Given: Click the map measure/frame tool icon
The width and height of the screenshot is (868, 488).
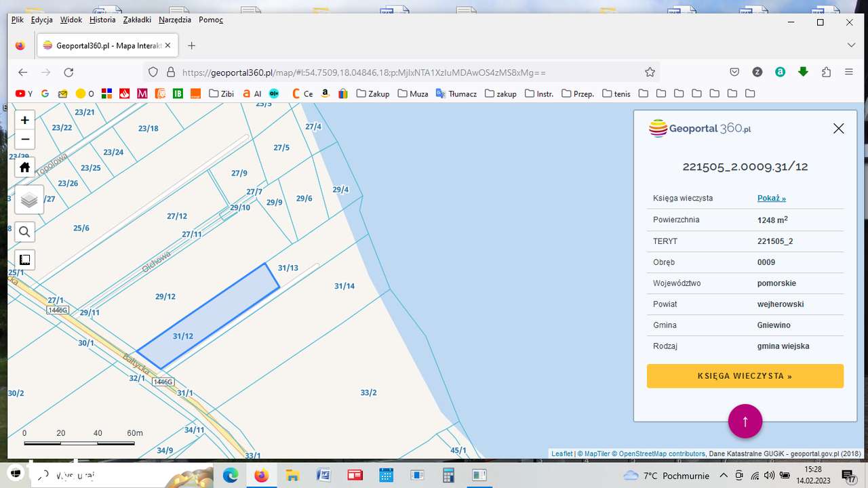Looking at the screenshot, I should click(25, 260).
